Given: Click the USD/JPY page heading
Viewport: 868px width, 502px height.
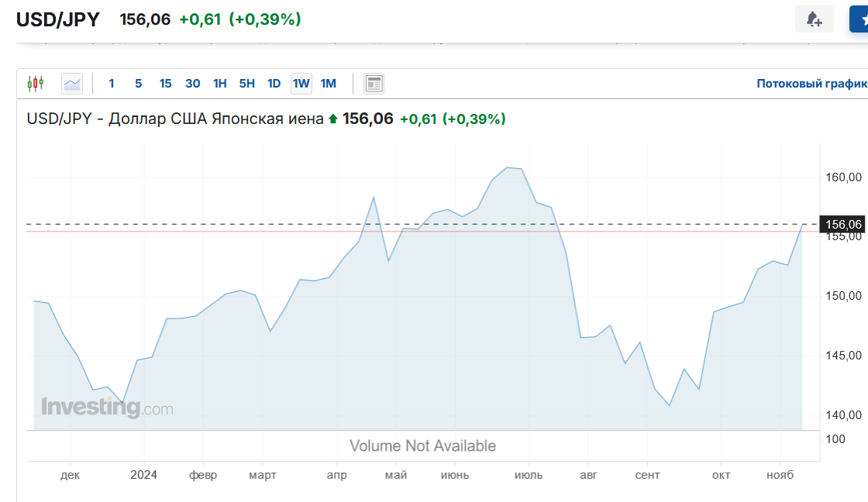Looking at the screenshot, I should click(x=58, y=19).
